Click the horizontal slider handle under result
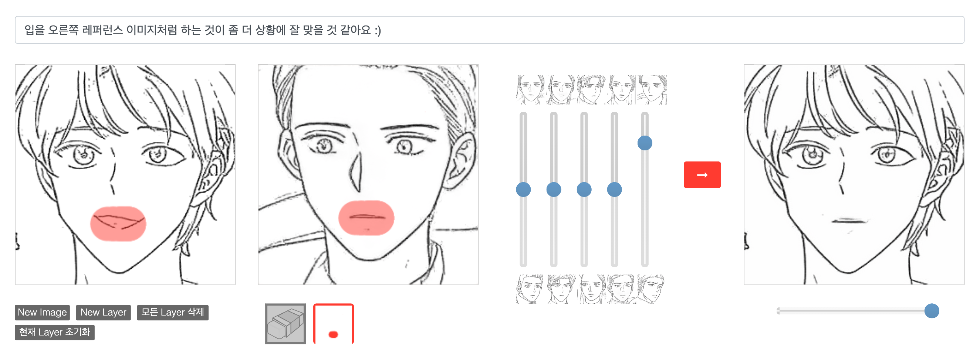Viewport: 980px width, 351px height. pyautogui.click(x=932, y=311)
